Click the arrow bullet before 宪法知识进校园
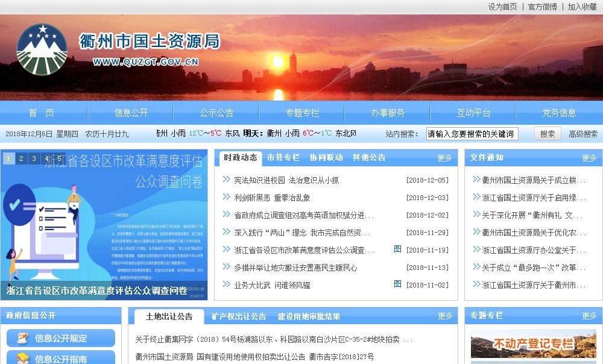Viewport: 603px width, 364px height. pos(227,180)
